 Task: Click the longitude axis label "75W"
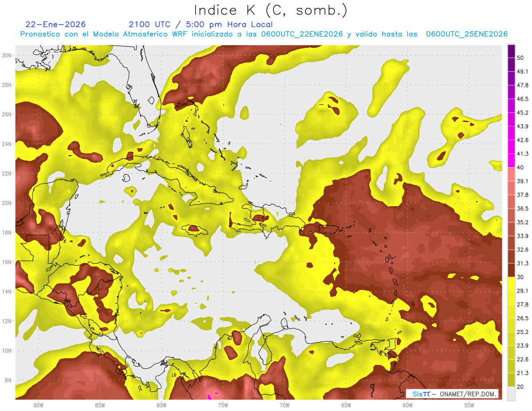coord(223,405)
